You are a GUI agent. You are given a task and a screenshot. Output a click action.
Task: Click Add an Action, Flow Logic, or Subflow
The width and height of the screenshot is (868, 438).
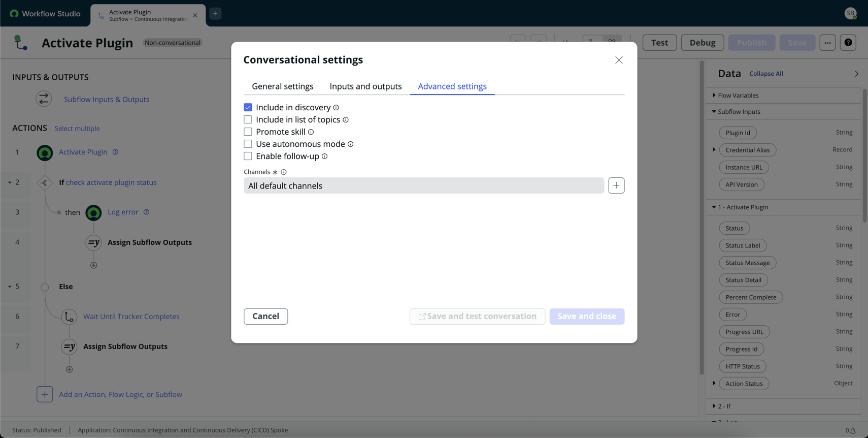click(x=120, y=394)
